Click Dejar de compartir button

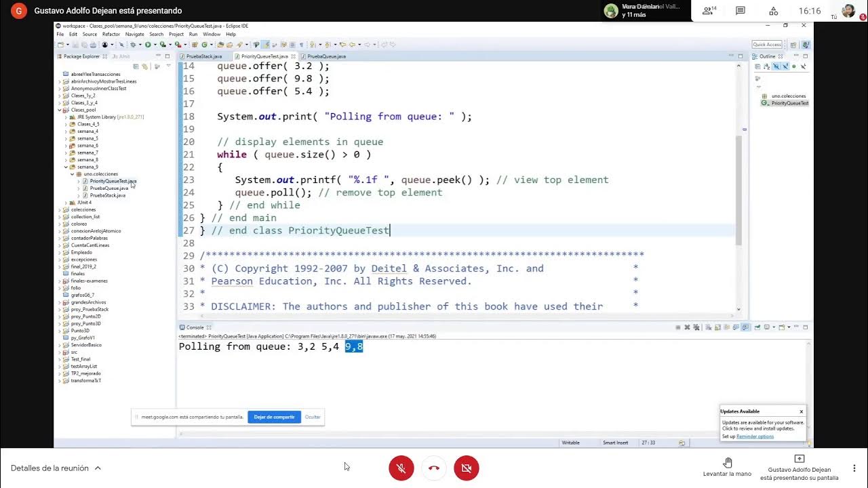click(274, 417)
